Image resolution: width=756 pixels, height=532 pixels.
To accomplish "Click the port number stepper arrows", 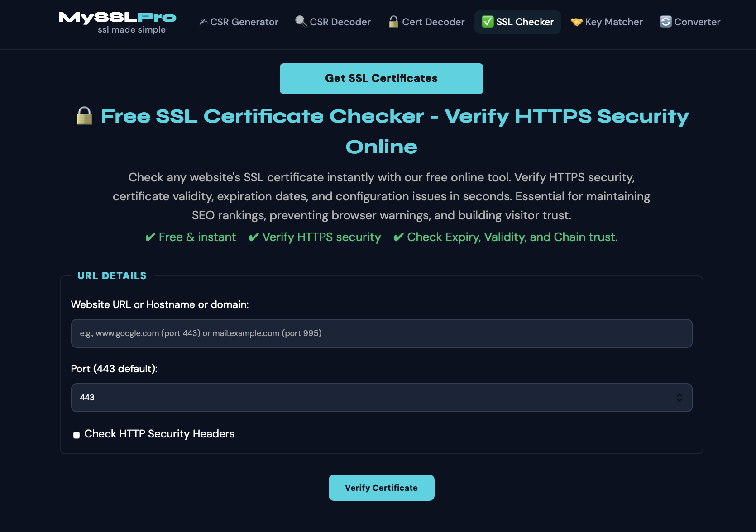I will [679, 398].
